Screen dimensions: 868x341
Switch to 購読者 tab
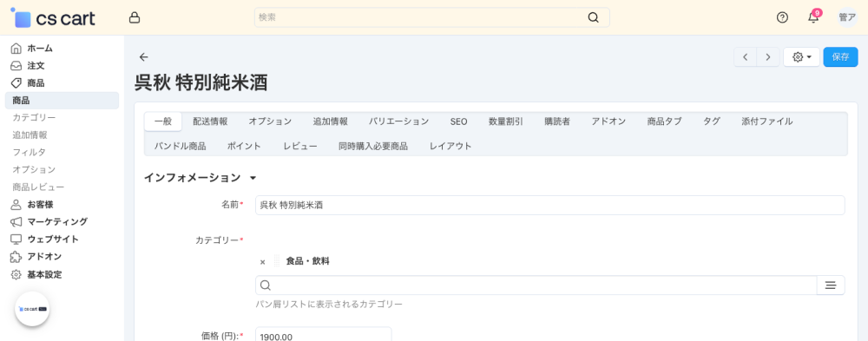coord(557,121)
